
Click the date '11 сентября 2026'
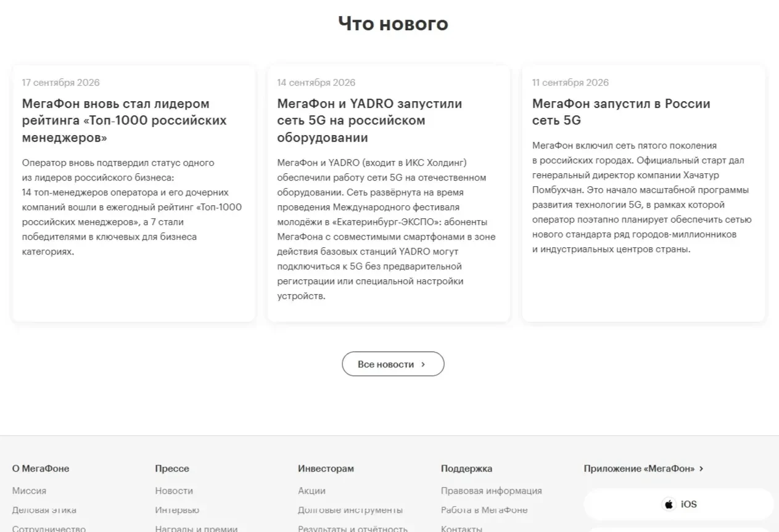click(571, 83)
